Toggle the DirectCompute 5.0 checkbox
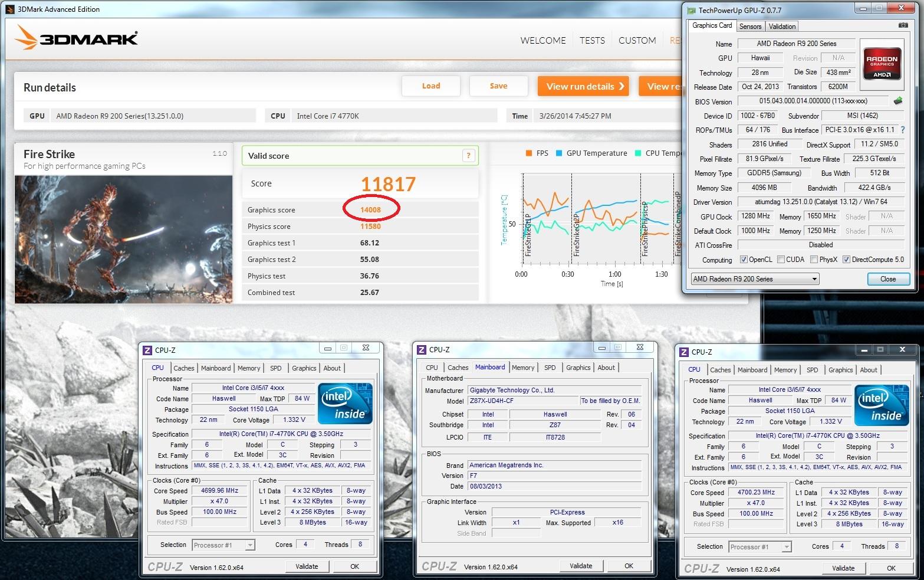 (x=846, y=260)
